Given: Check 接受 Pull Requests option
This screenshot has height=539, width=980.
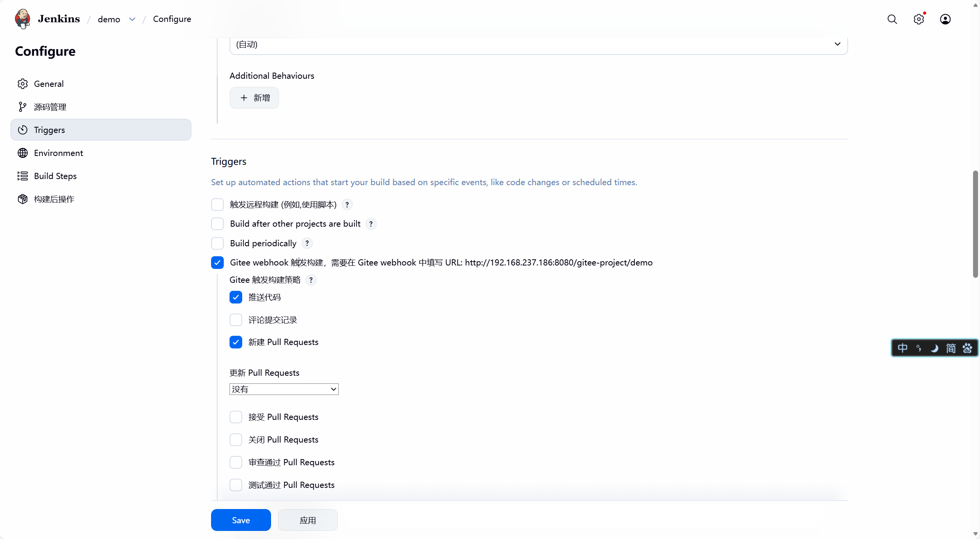Looking at the screenshot, I should click(236, 417).
